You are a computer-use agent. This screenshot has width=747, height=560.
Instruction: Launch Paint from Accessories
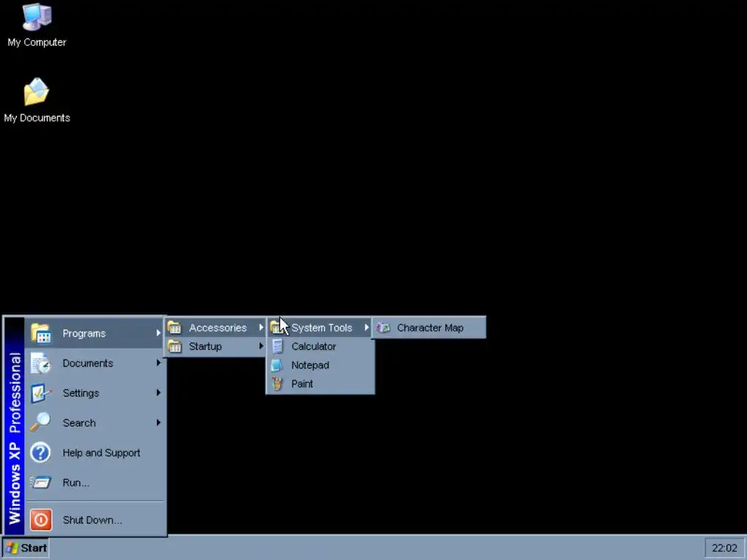320,384
